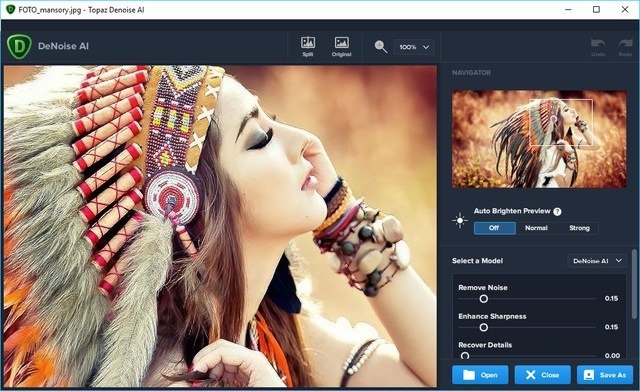Screen dimensions: 640x391
Task: Click the Redo arrow icon
Action: (625, 47)
